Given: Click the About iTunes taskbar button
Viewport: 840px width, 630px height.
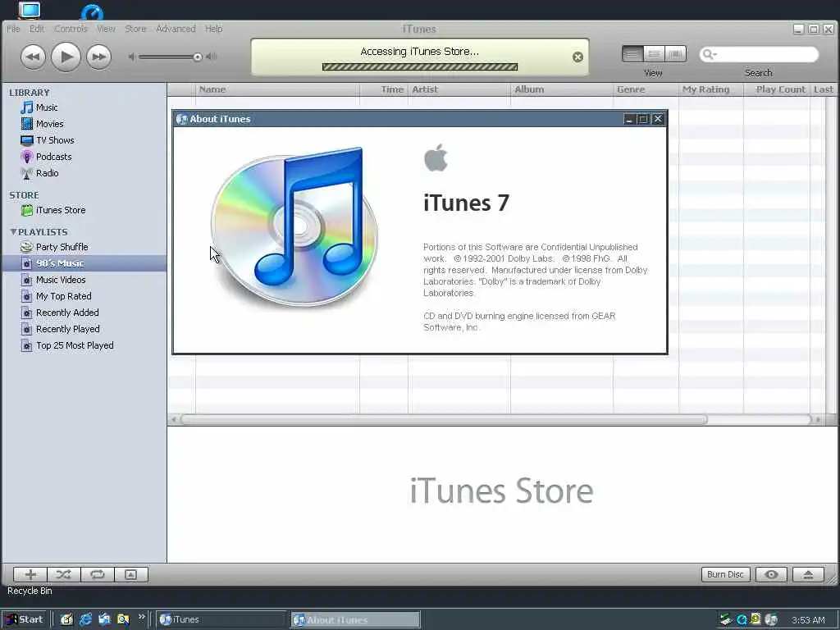Looking at the screenshot, I should pyautogui.click(x=356, y=620).
